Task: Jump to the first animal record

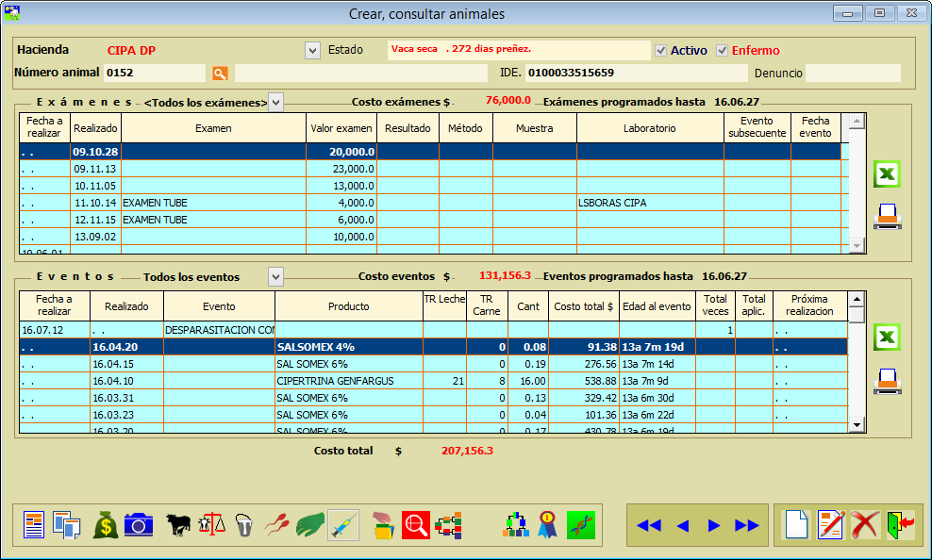Action: point(648,525)
